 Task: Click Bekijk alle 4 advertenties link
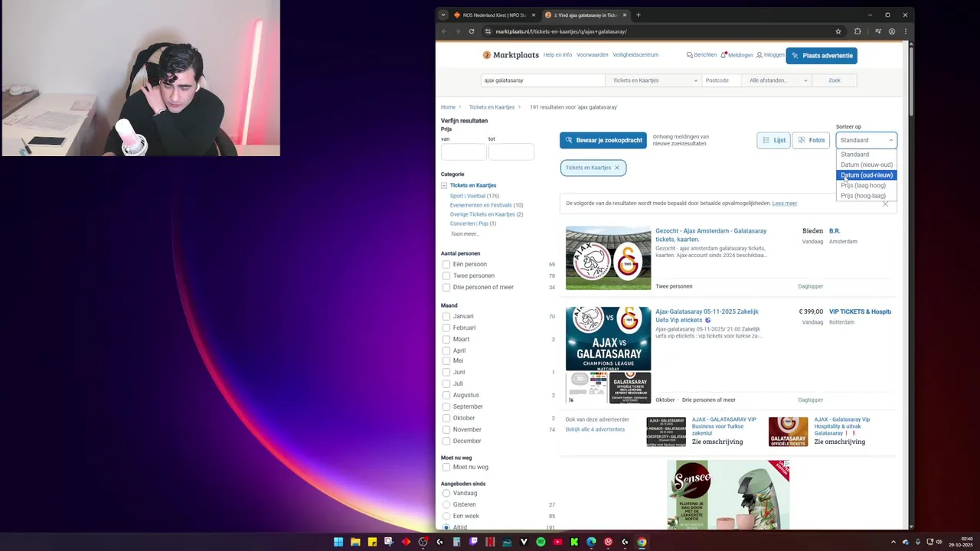(x=595, y=429)
